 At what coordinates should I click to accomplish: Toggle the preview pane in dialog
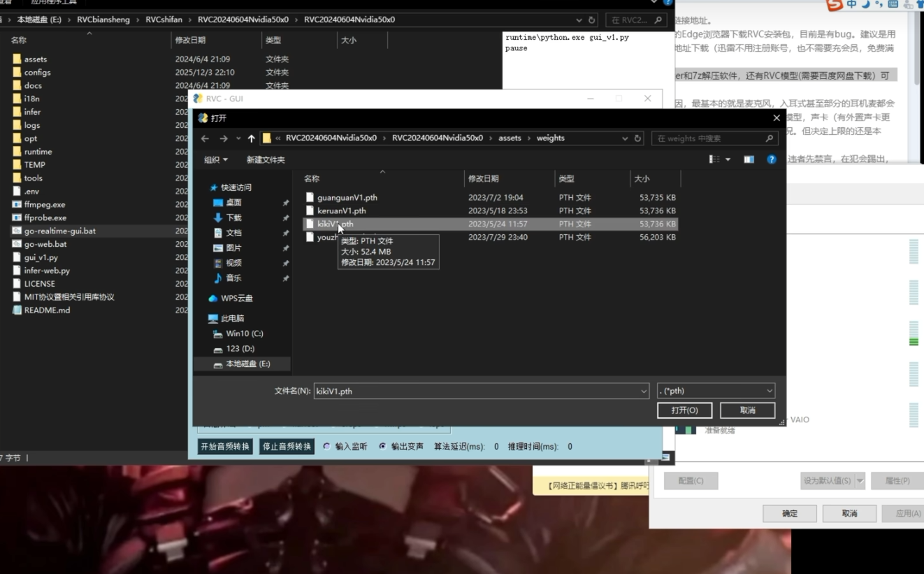pos(749,159)
